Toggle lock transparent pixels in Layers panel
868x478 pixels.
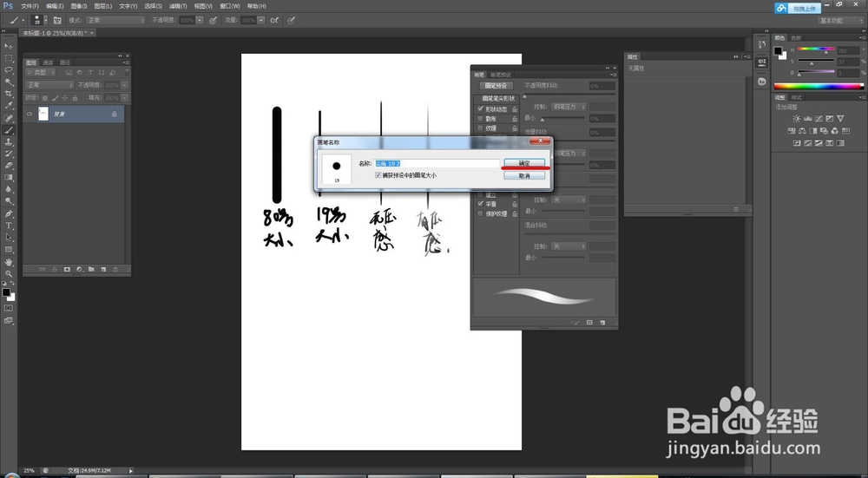click(x=45, y=98)
